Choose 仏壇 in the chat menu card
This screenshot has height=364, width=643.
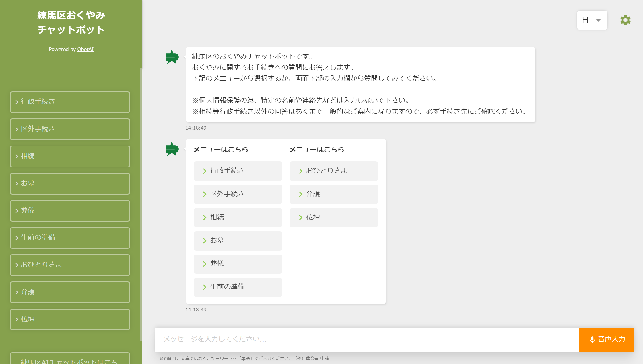333,217
